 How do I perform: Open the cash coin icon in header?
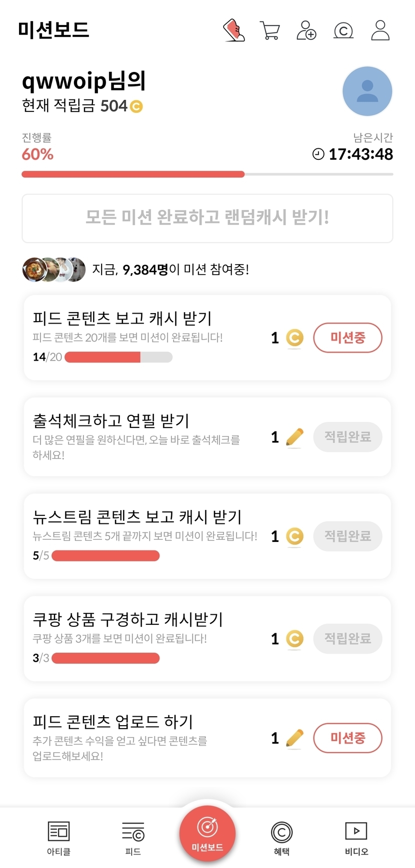coord(343,31)
